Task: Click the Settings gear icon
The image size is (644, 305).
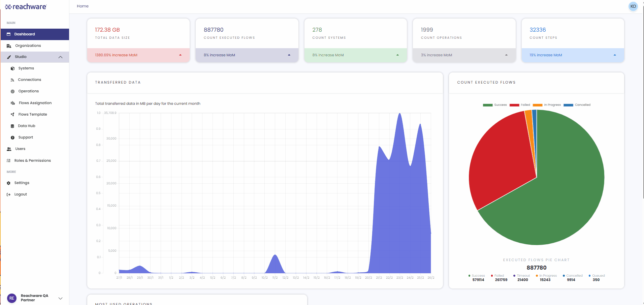Action: [x=9, y=183]
